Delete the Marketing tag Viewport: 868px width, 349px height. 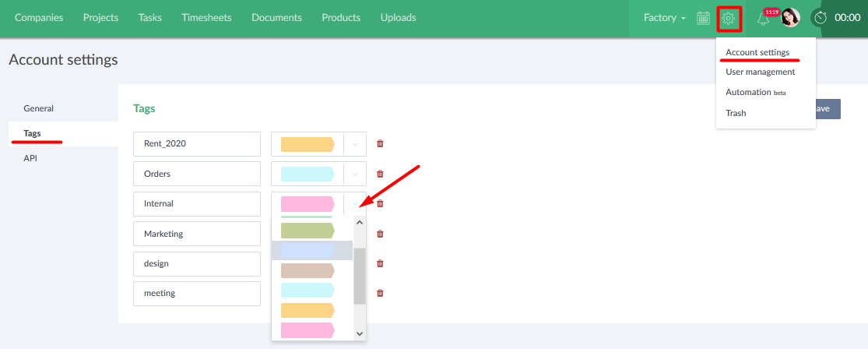380,233
